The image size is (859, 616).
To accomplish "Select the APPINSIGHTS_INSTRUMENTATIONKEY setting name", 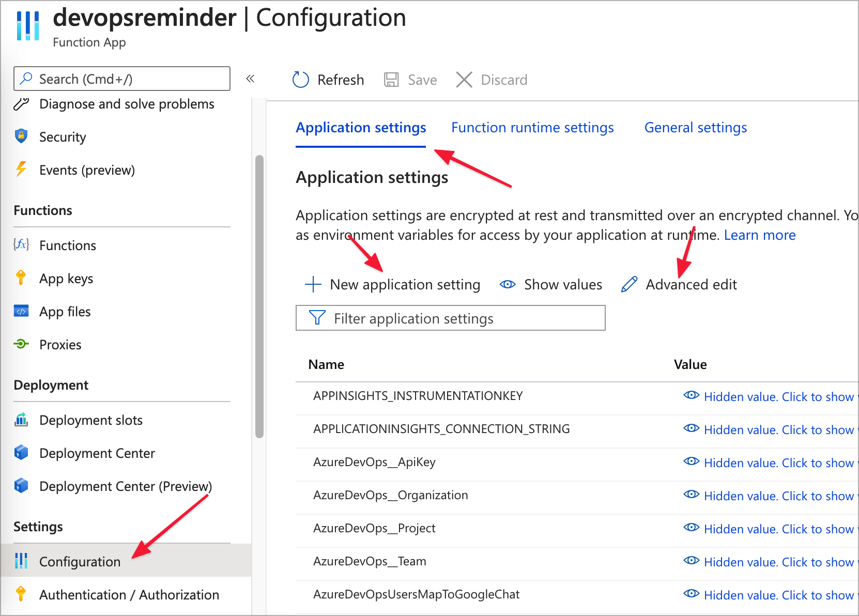I will 418,396.
